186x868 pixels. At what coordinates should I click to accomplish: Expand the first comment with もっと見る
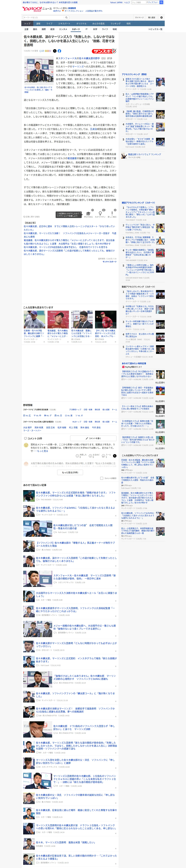[x=43, y=451]
